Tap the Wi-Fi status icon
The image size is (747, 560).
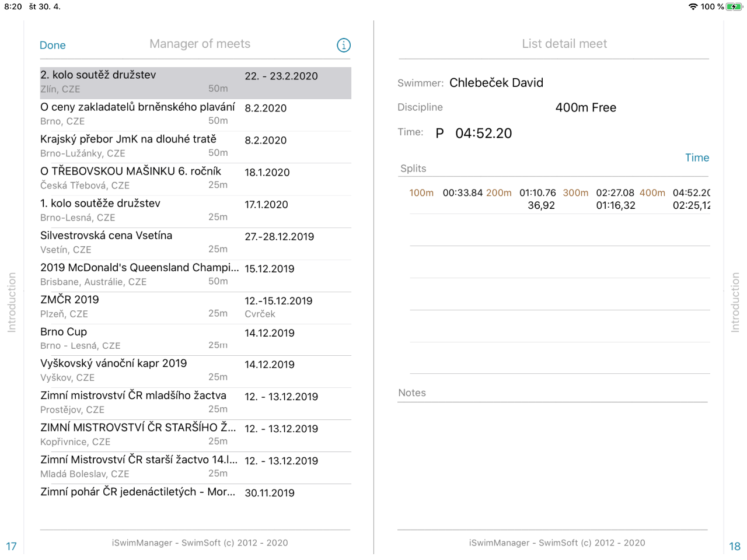[693, 6]
